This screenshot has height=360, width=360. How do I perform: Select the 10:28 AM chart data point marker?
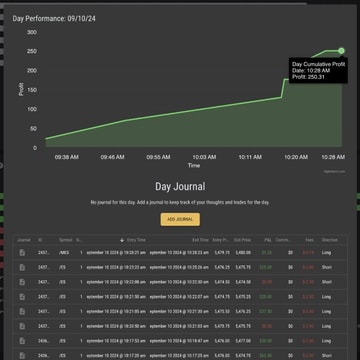[x=341, y=51]
